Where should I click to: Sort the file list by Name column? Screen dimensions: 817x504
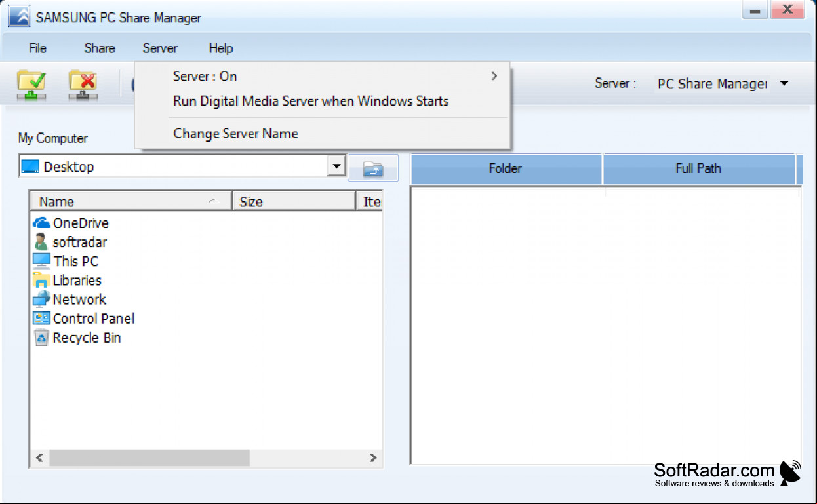131,201
